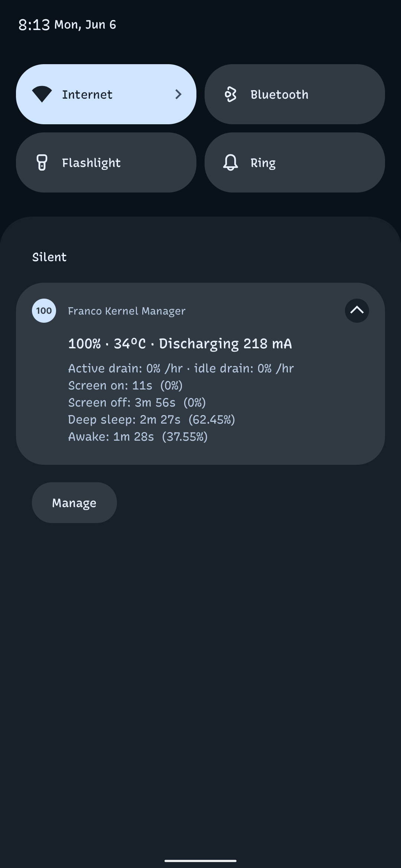Tap the clock time 8:13
This screenshot has height=868, width=401.
pos(34,25)
